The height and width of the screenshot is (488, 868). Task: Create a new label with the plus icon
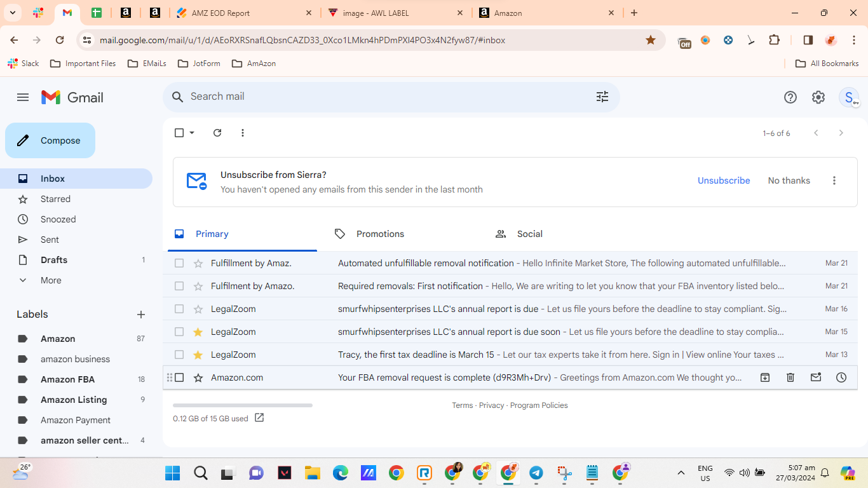tap(141, 315)
